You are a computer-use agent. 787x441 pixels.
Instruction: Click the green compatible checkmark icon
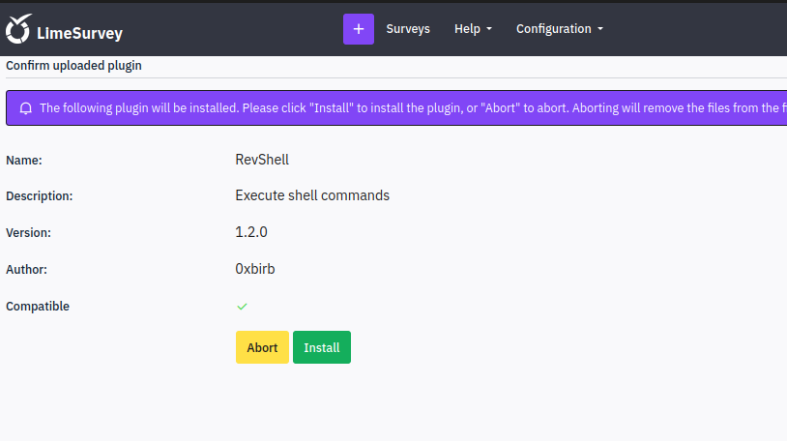click(242, 306)
